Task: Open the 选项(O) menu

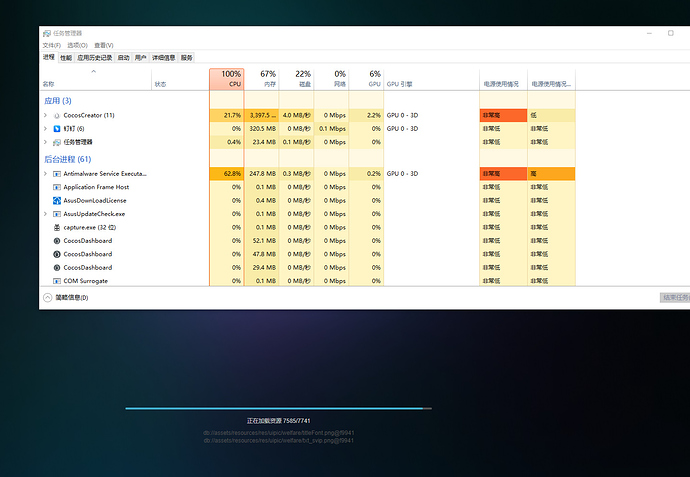Action: pyautogui.click(x=77, y=45)
